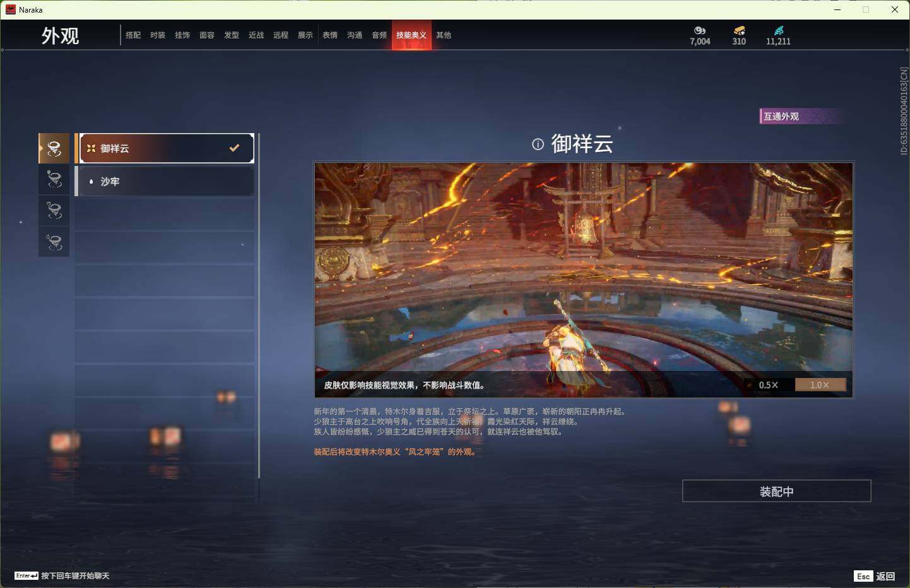
Task: Switch to the 表情 tab
Action: point(330,35)
